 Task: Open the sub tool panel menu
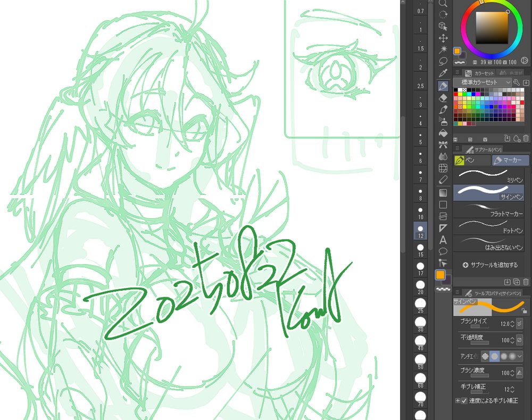(457, 149)
